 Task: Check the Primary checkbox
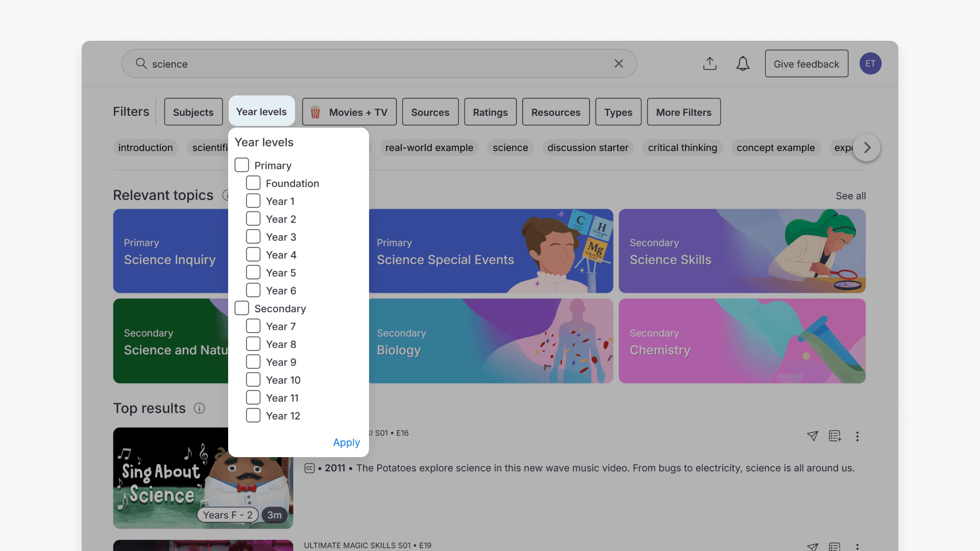click(242, 165)
